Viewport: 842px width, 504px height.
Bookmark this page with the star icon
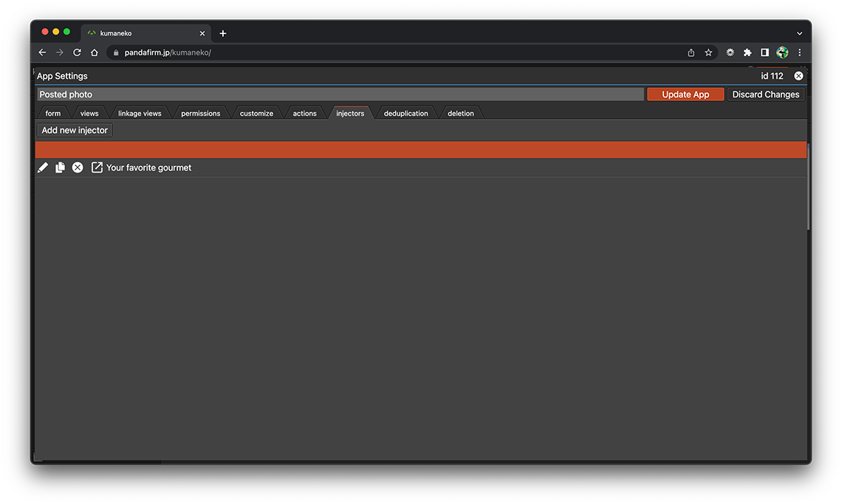point(708,52)
